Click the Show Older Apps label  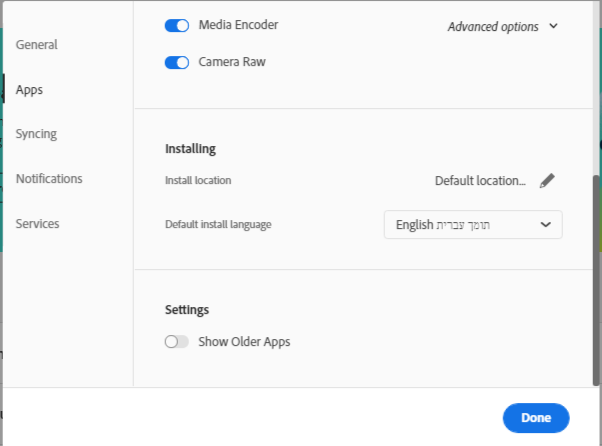244,342
